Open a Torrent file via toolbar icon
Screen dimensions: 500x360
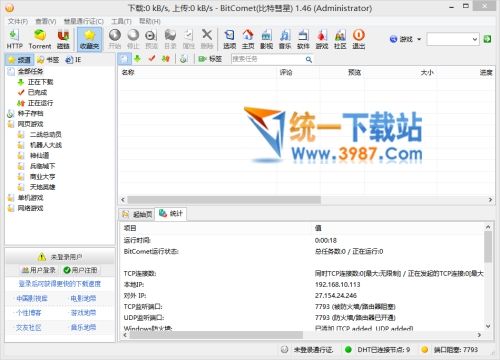coord(40,39)
